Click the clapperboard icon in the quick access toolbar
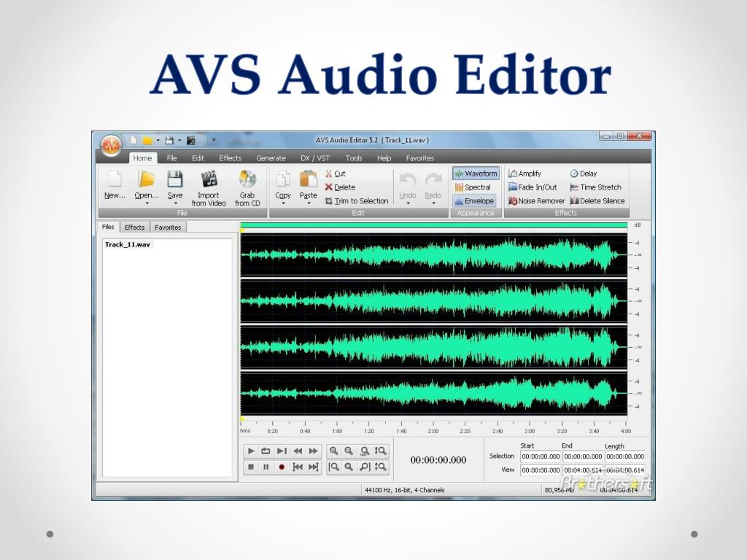747x560 pixels. point(191,141)
